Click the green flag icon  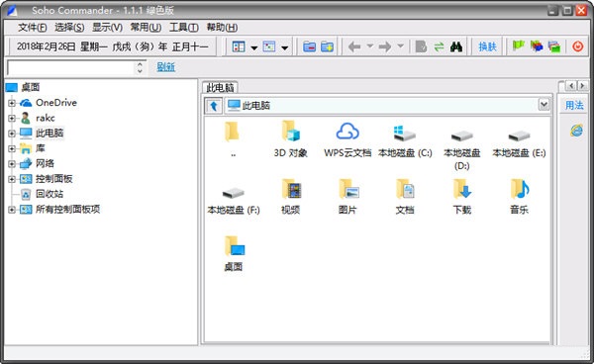(x=518, y=46)
